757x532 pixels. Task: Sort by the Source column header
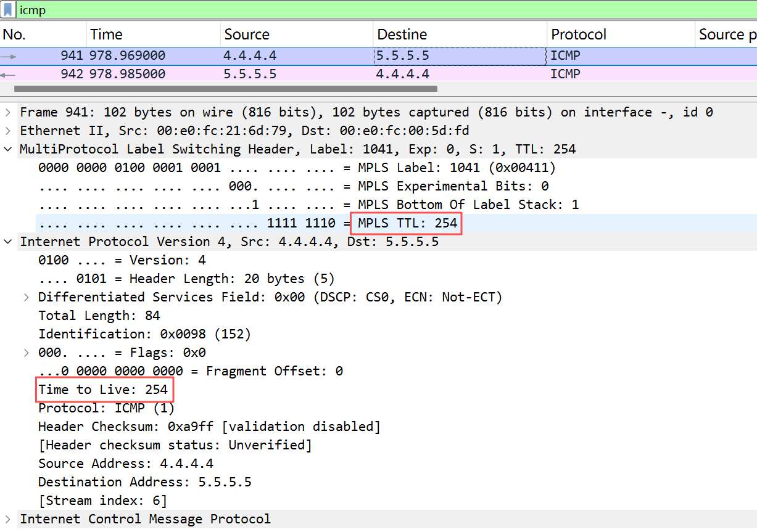click(297, 35)
